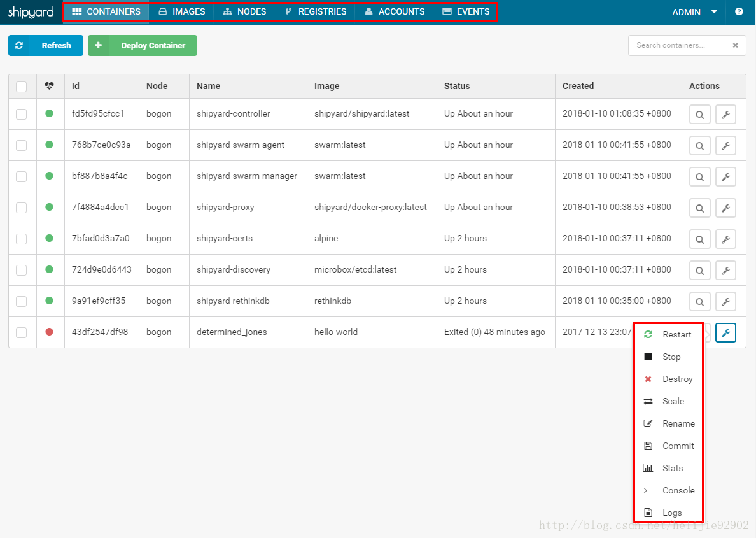Click the help question mark icon
756x538 pixels.
(739, 11)
